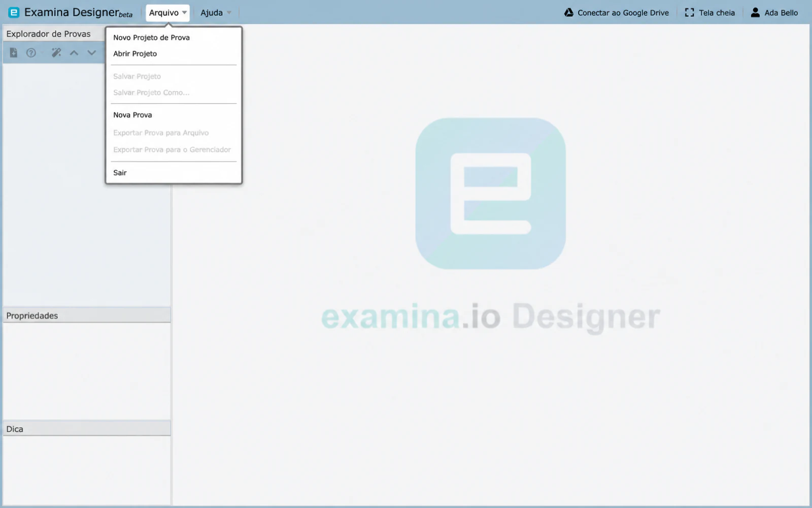This screenshot has height=508, width=812.
Task: Click the user avatar icon beside Ada Bello
Action: point(755,12)
